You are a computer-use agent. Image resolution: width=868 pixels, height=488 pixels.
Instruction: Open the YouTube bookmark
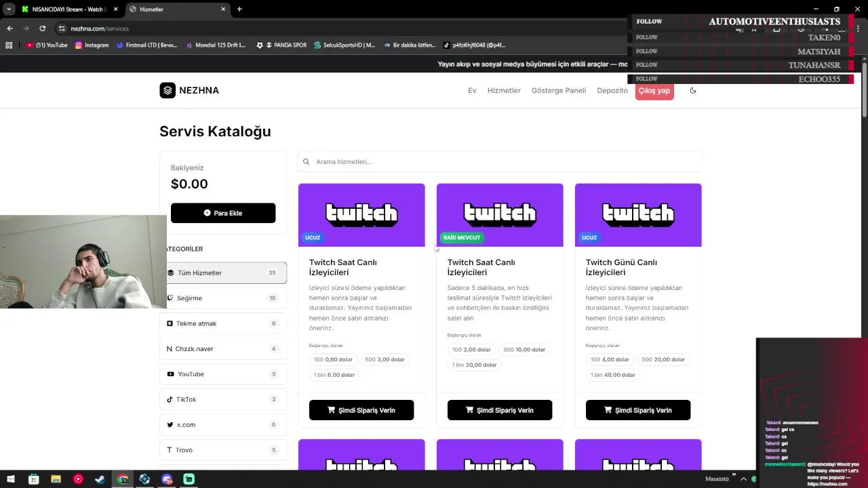tap(47, 45)
